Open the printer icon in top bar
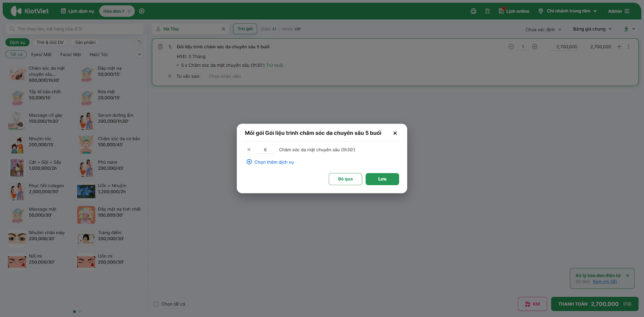 coord(473,11)
